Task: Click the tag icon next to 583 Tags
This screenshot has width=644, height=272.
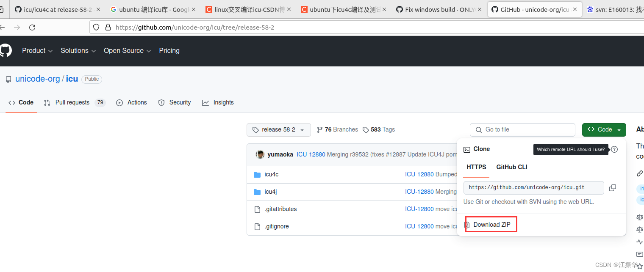Action: click(x=366, y=130)
